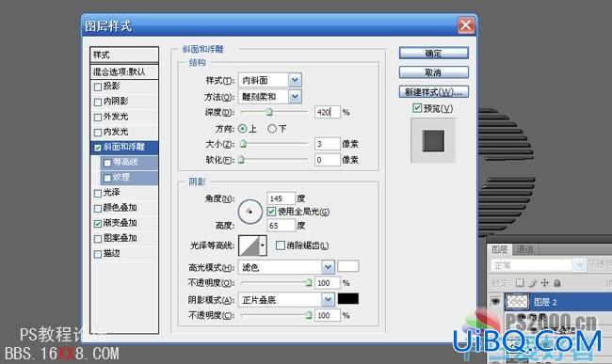Image resolution: width=612 pixels, height=364 pixels.
Task: Select direction 下 radio button
Action: point(272,128)
